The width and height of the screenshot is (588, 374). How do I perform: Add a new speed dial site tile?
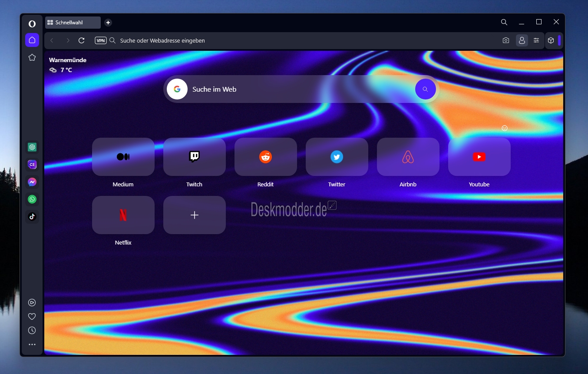coord(195,215)
